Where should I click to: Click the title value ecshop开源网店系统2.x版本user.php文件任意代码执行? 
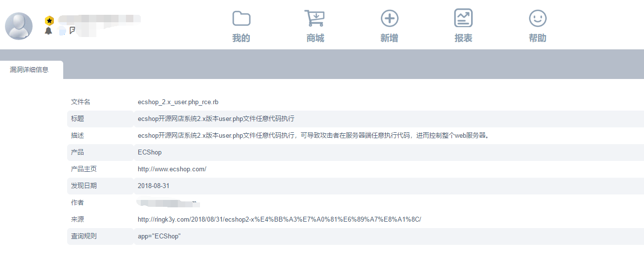coord(216,118)
